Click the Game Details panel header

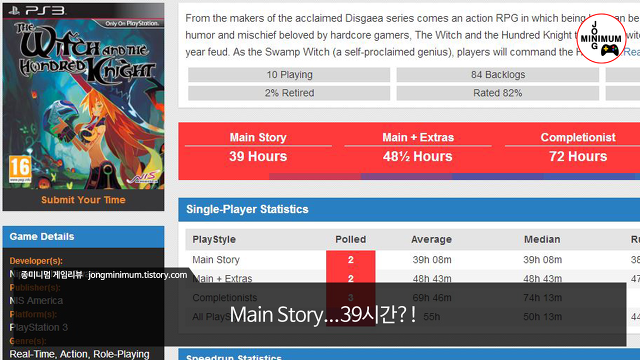point(83,237)
